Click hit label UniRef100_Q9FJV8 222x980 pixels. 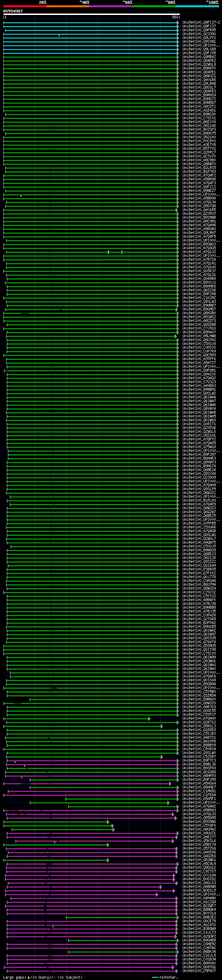199,53
